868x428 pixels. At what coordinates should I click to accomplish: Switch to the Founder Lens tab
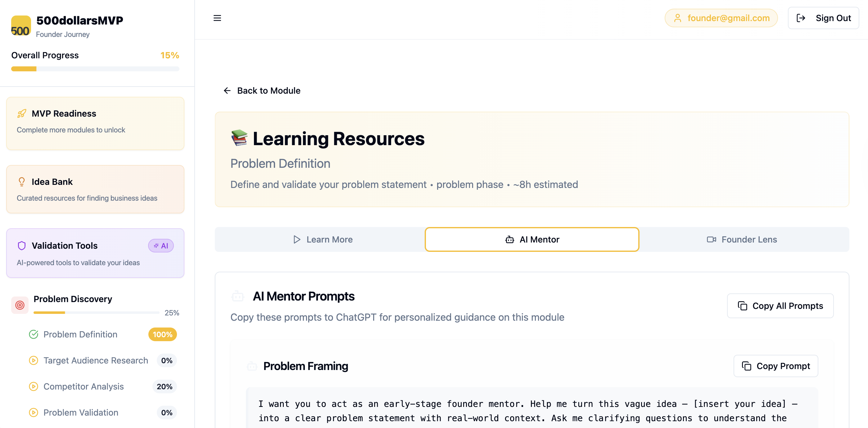coord(742,239)
